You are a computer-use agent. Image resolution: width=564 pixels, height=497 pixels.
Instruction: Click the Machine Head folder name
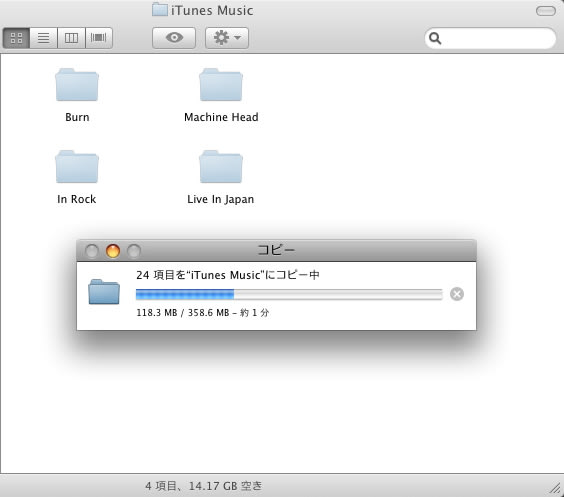coord(221,117)
